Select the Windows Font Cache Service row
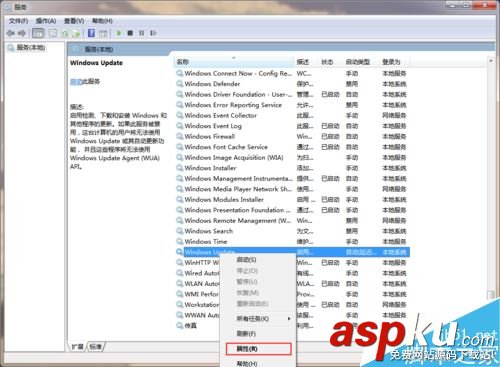This screenshot has height=367, width=500. (292, 147)
